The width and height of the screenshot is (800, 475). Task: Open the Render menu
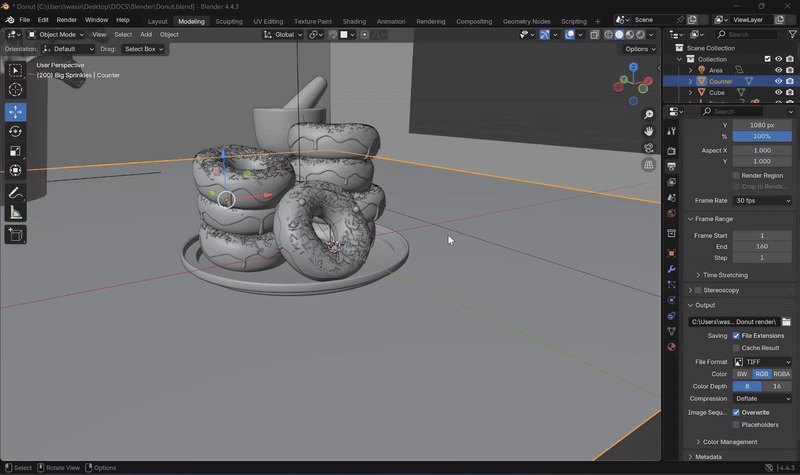(66, 20)
